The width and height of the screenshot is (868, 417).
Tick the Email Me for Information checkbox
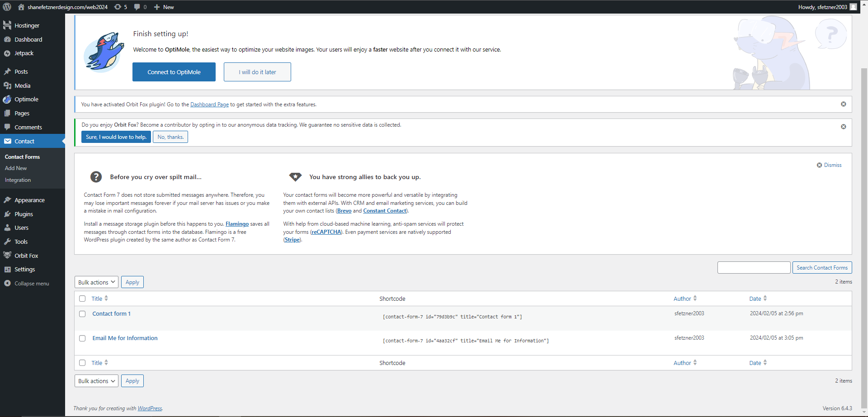pyautogui.click(x=82, y=338)
